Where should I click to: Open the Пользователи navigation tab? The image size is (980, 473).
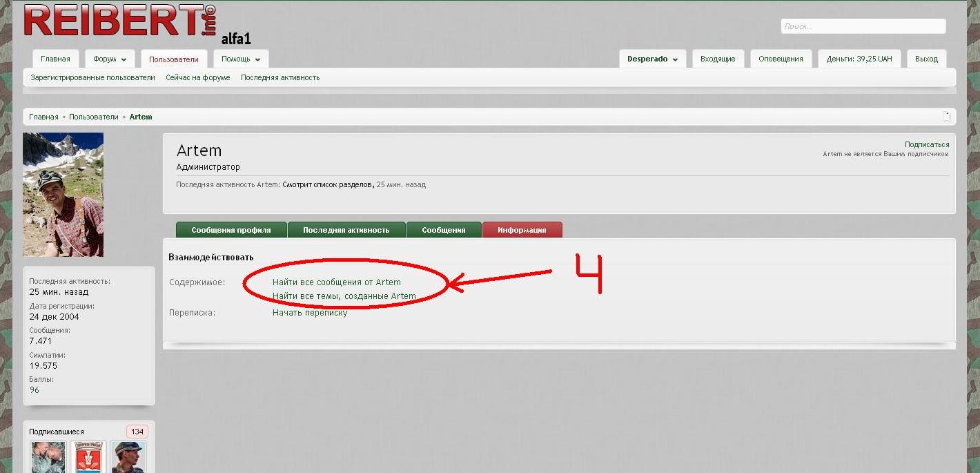[174, 59]
